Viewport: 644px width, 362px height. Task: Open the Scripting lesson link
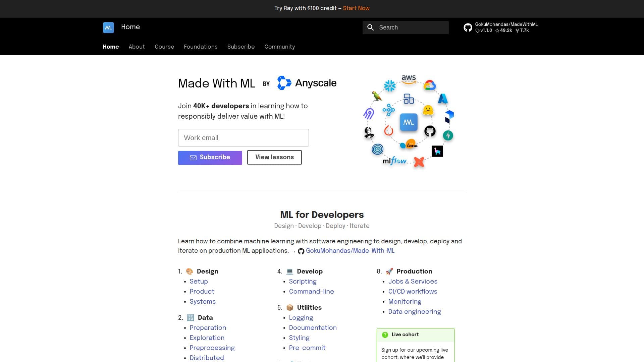click(303, 281)
